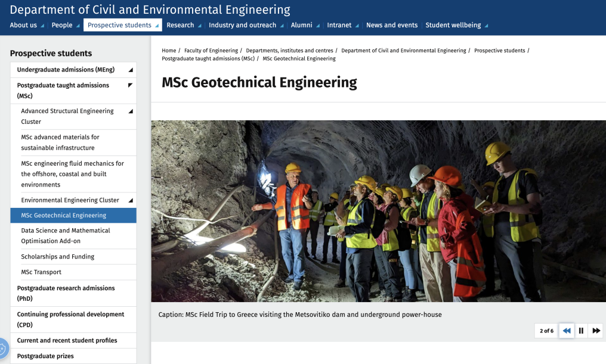Open News and events menu
The width and height of the screenshot is (606, 364).
391,25
